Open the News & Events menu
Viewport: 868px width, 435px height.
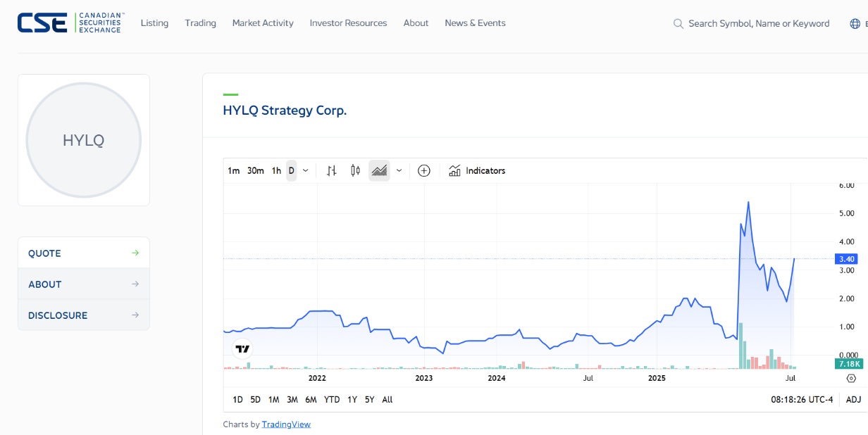click(x=475, y=23)
